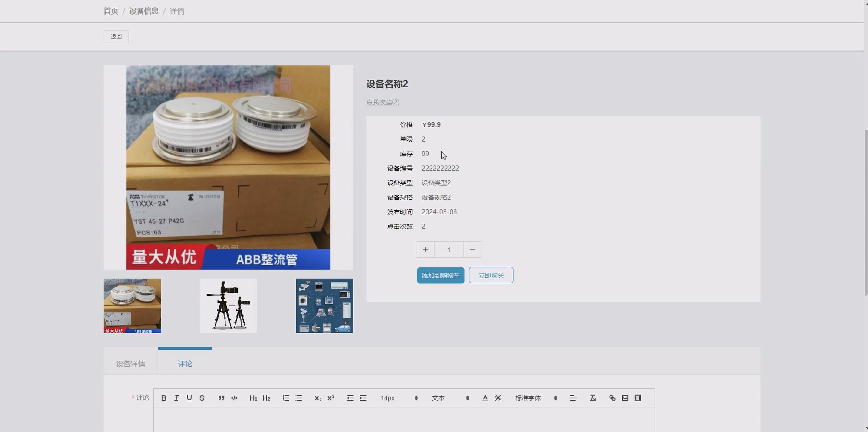Image resolution: width=868 pixels, height=432 pixels.
Task: Decrease quantity with the minus button
Action: (x=472, y=250)
